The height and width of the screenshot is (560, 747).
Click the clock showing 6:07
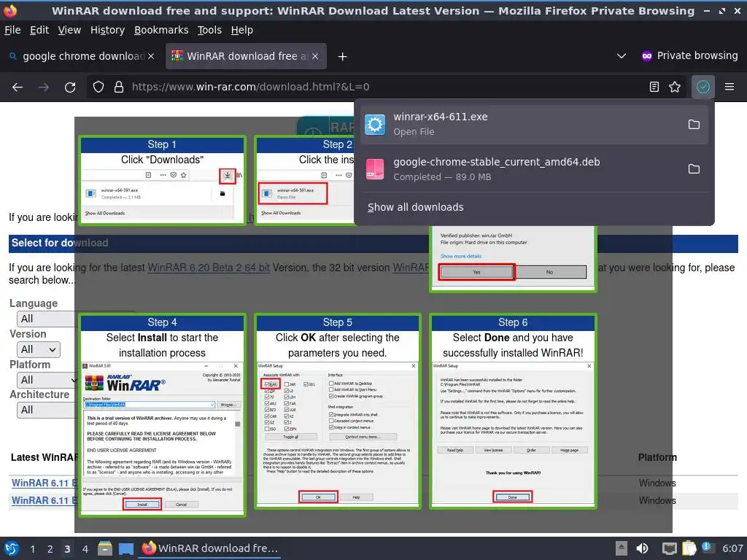[732, 548]
